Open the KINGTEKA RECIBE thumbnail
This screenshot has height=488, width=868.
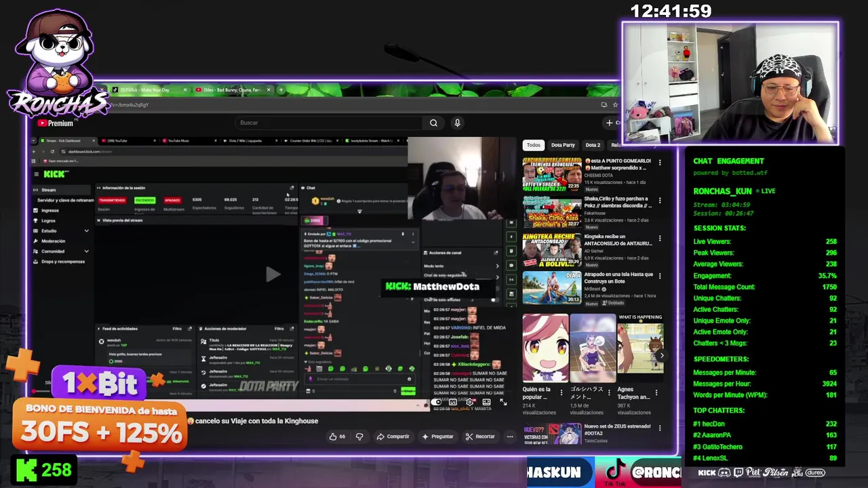click(551, 250)
